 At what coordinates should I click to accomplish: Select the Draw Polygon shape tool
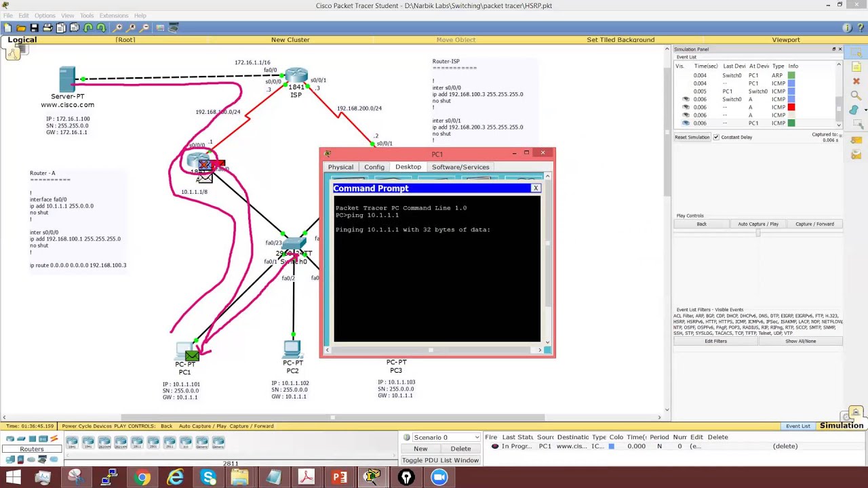[x=855, y=110]
